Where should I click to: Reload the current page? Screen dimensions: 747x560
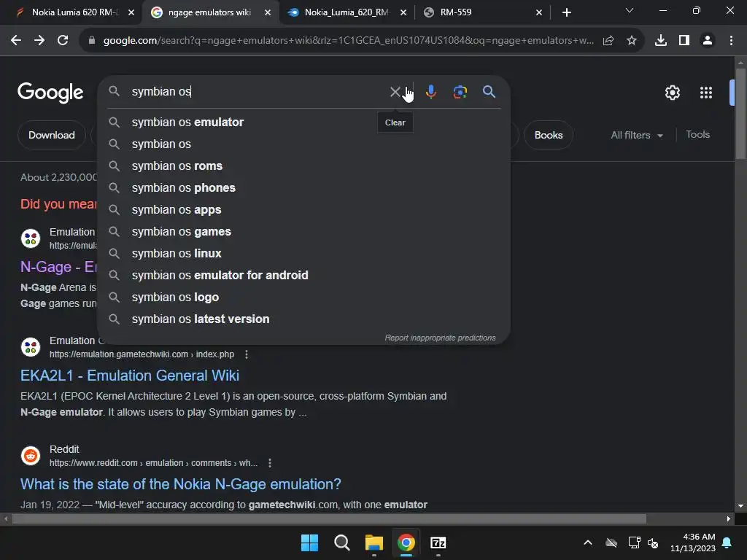pyautogui.click(x=63, y=41)
